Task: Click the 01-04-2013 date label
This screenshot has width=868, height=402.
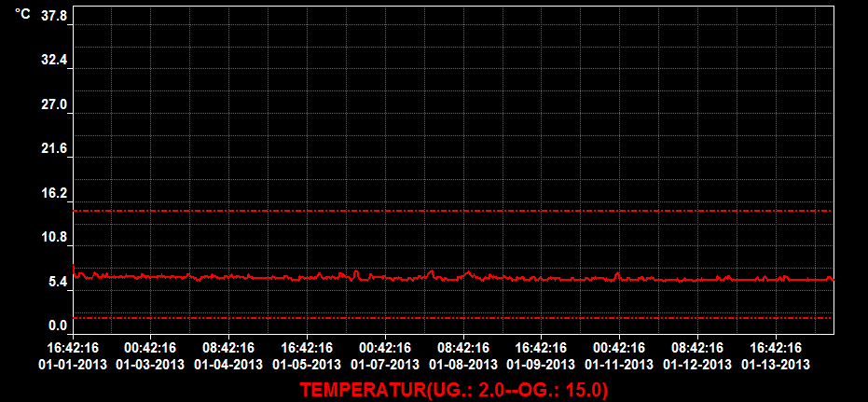Action: 228,365
